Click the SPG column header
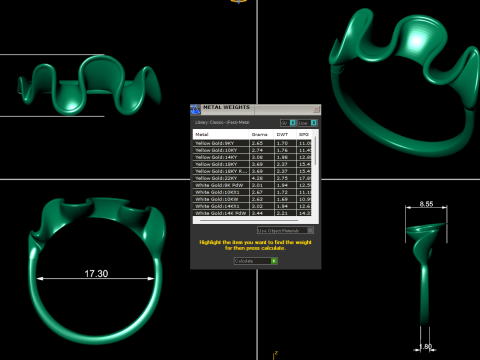The image size is (480, 360). (x=304, y=134)
